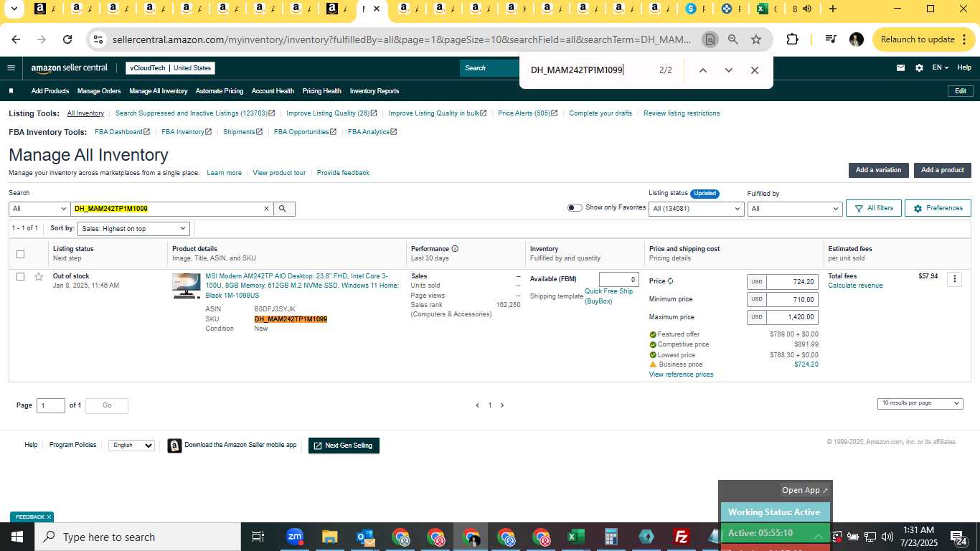Open the messages envelope icon
This screenshot has height=551, width=980.
click(x=900, y=68)
